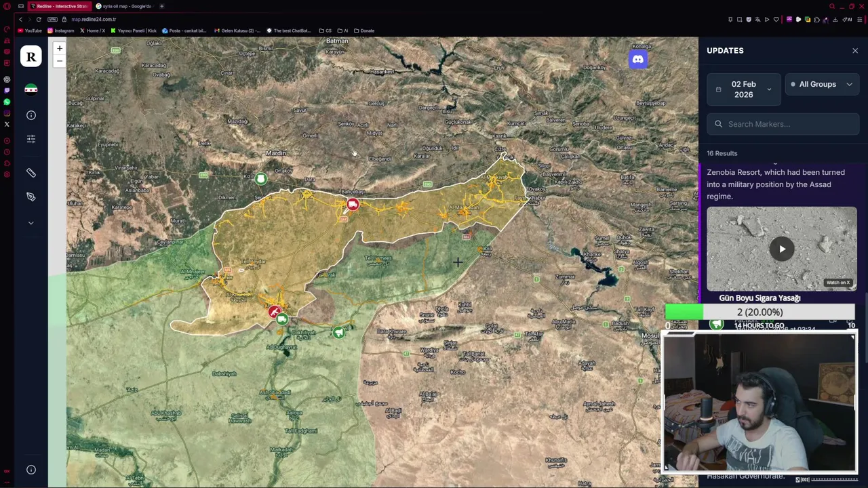Viewport: 868px width, 488px height.
Task: Open the All Groups filter dropdown
Action: tap(822, 84)
